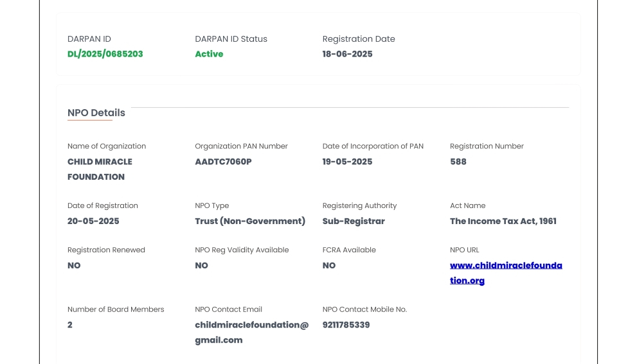The width and height of the screenshot is (637, 364).
Task: Select the PAN number AADTC7060P
Action: (x=223, y=162)
